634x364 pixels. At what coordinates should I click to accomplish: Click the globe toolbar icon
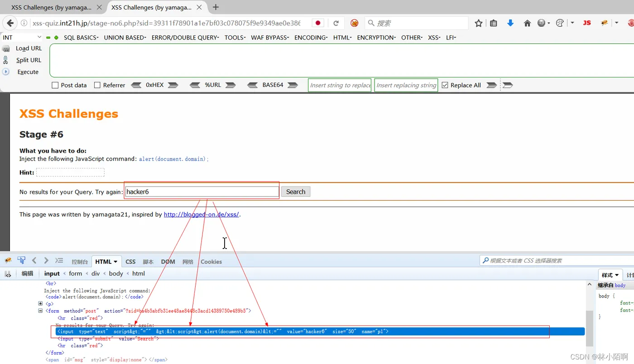click(x=541, y=23)
